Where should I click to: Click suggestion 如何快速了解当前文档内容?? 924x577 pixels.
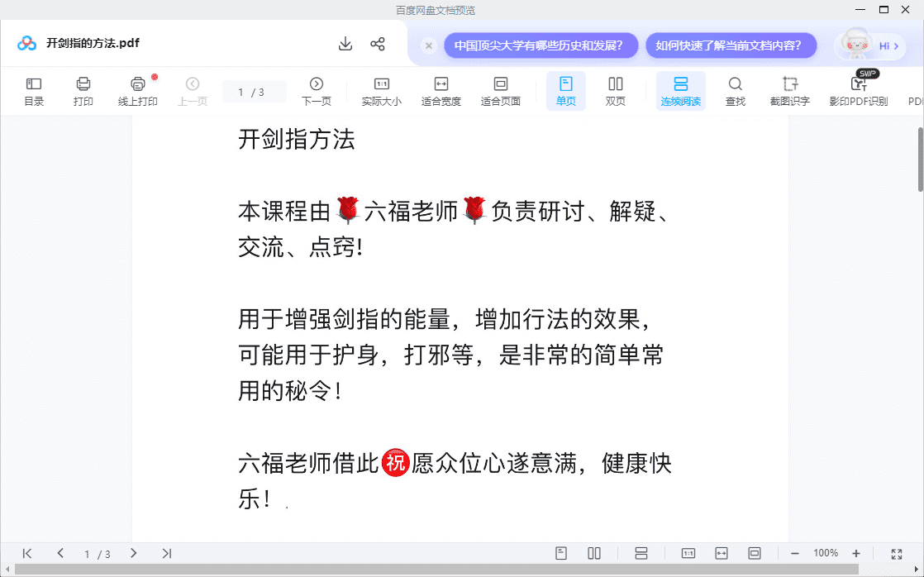click(x=731, y=45)
